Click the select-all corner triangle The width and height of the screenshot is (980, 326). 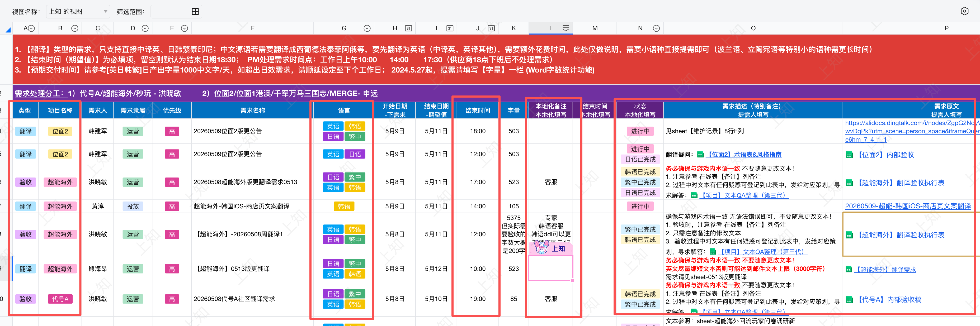(x=8, y=30)
